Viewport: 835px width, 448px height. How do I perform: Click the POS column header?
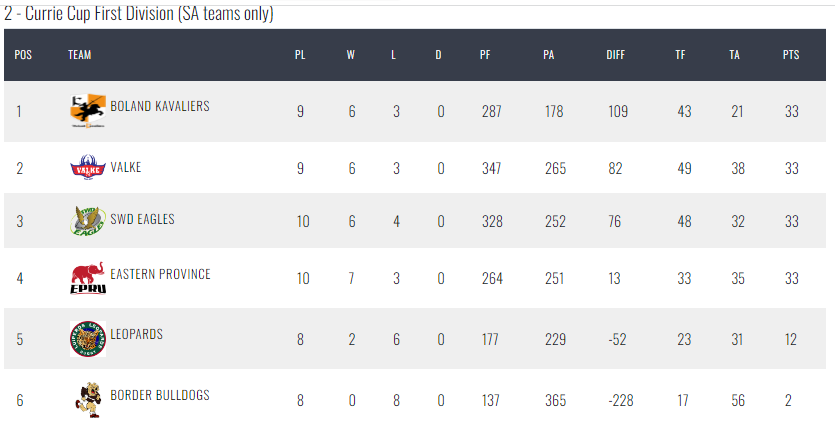coord(23,55)
